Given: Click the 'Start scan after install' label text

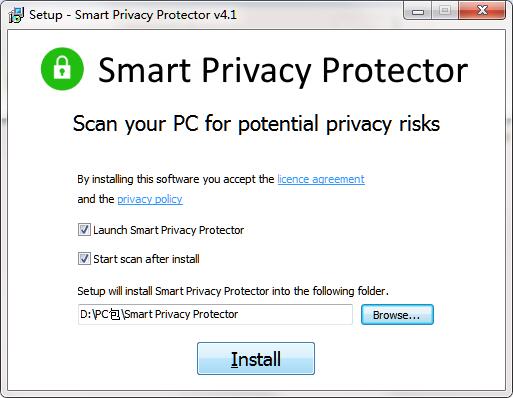Looking at the screenshot, I should coord(146,259).
